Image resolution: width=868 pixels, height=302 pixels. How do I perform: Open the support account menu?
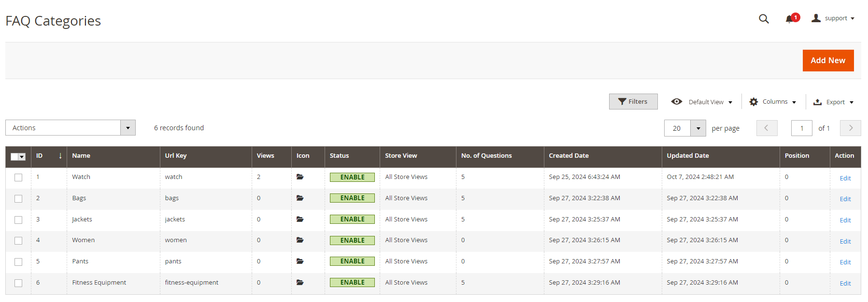(x=834, y=18)
